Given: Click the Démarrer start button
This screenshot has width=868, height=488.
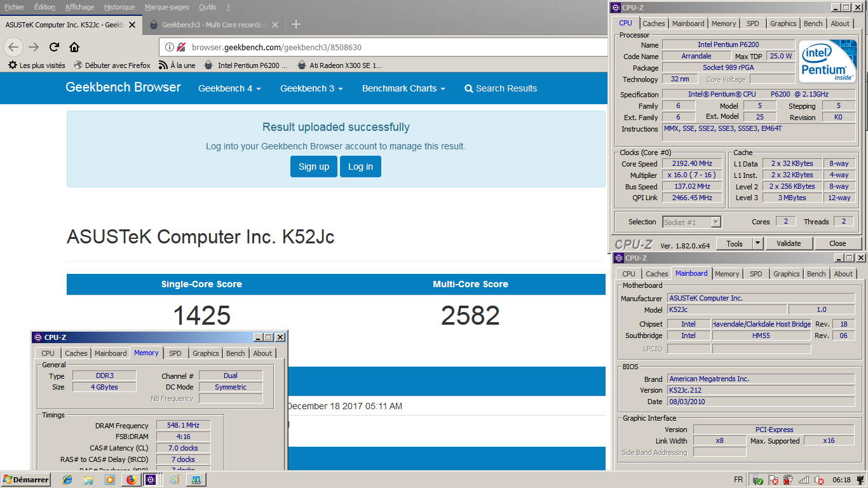Looking at the screenshot, I should click(x=26, y=480).
